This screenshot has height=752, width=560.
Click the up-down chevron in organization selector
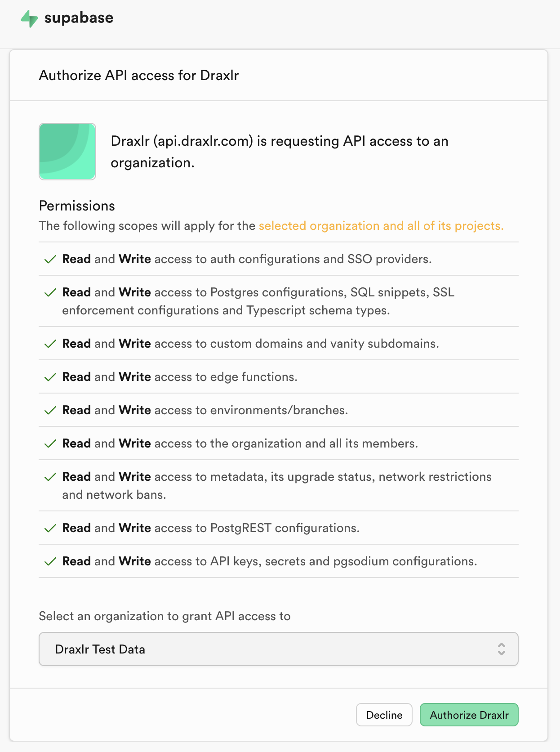click(x=502, y=649)
